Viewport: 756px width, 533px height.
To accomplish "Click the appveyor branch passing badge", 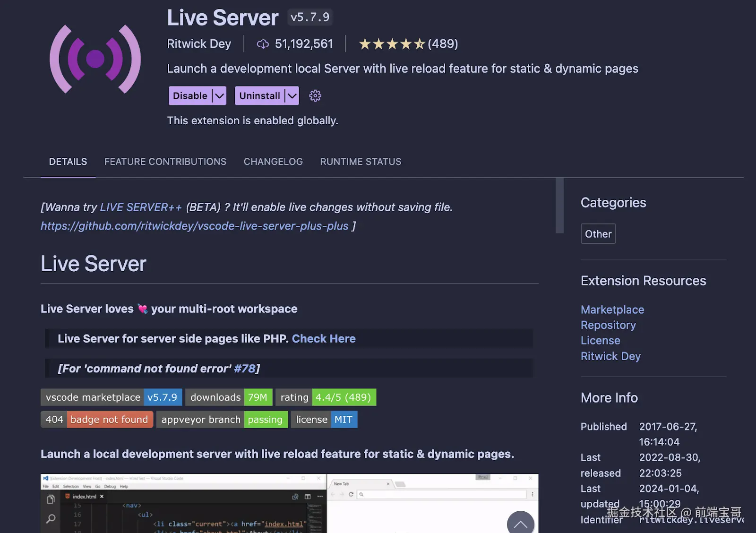I will 222,420.
